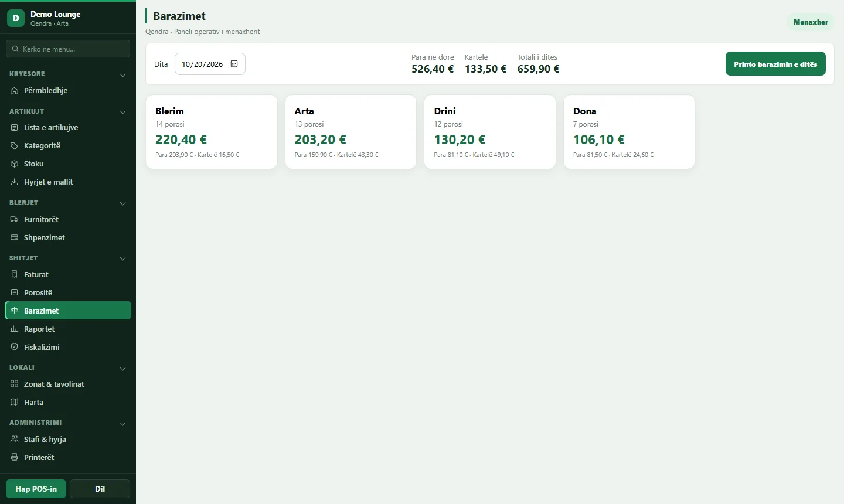Open Dona's reconciliation card
844x504 pixels.
tap(629, 132)
